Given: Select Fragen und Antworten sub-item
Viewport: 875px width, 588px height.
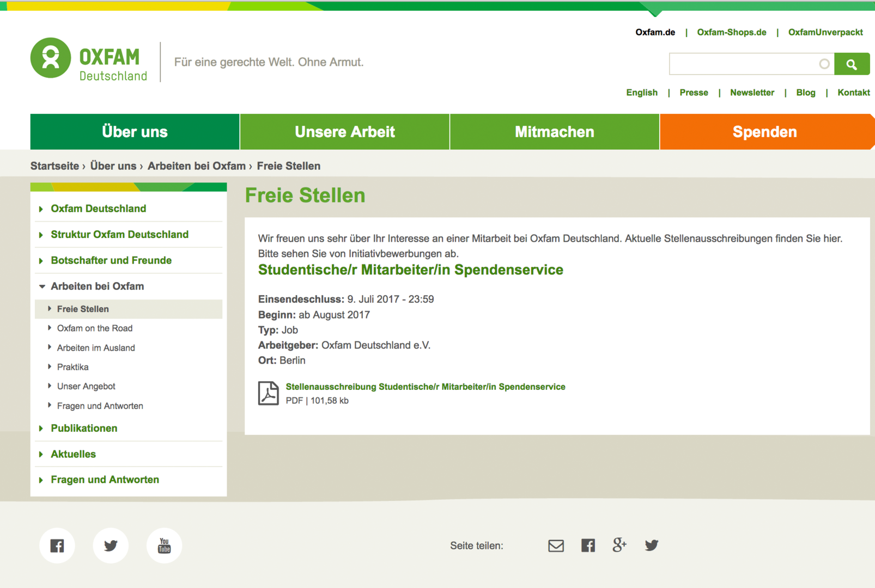Looking at the screenshot, I should click(x=100, y=406).
